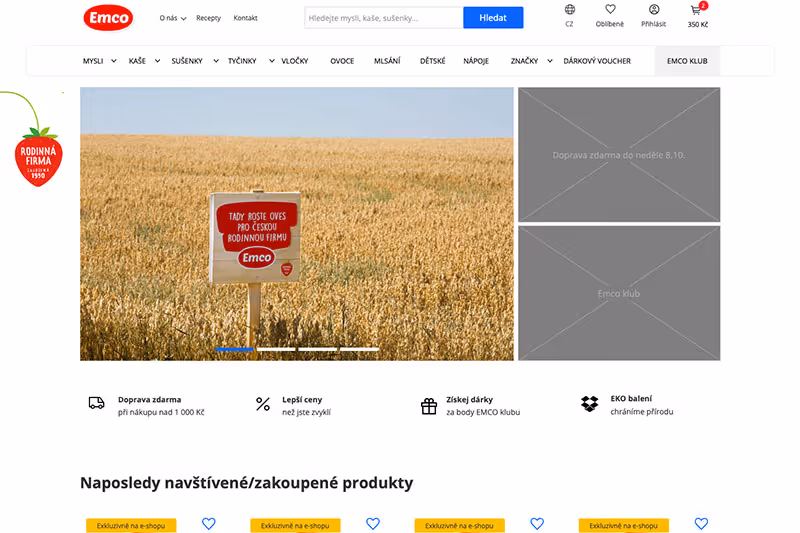Select the second carousel slide indicator
This screenshot has height=533, width=800.
tap(276, 349)
